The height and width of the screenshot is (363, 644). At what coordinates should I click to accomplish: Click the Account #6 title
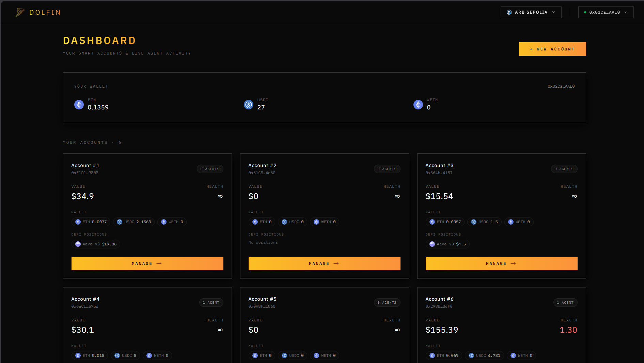[440, 299]
